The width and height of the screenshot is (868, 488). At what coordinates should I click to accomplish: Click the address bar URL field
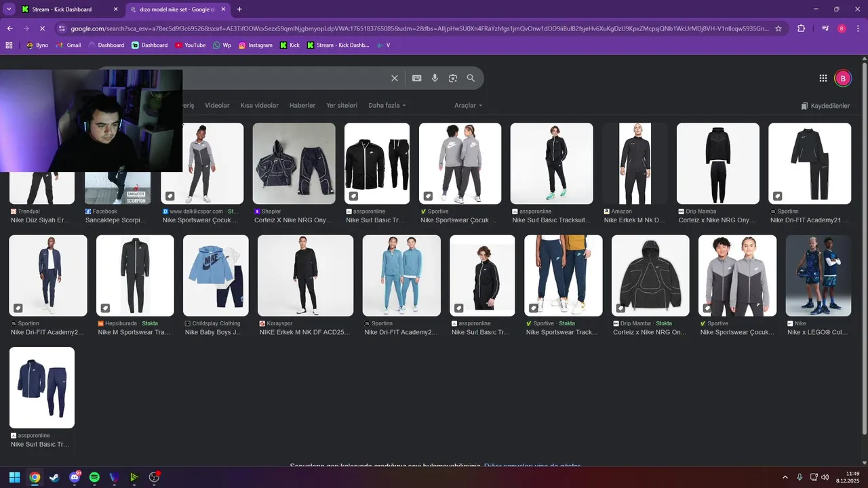point(420,28)
